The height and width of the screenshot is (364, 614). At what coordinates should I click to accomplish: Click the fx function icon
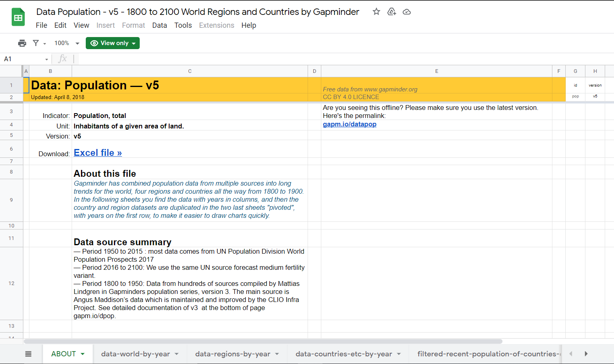(x=62, y=59)
